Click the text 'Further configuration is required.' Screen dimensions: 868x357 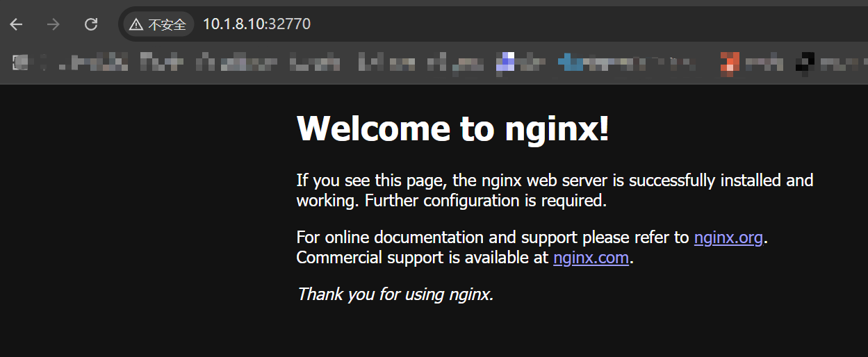pos(486,201)
